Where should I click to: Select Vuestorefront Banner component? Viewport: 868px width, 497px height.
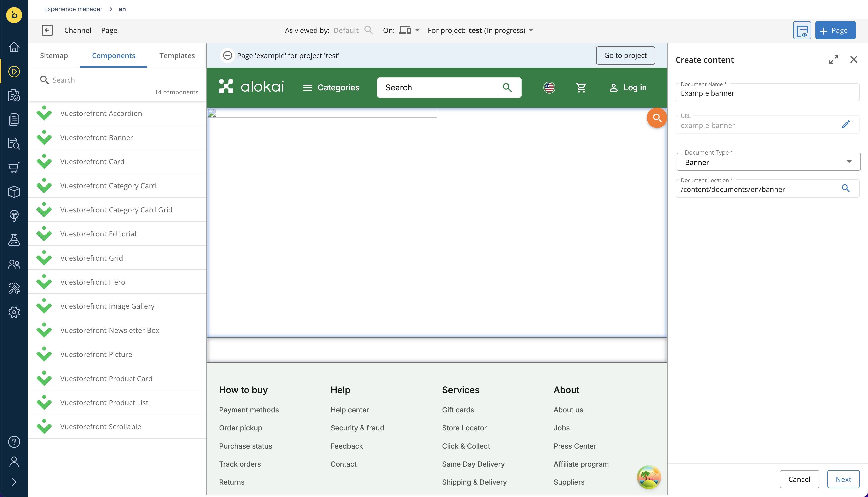coord(118,137)
